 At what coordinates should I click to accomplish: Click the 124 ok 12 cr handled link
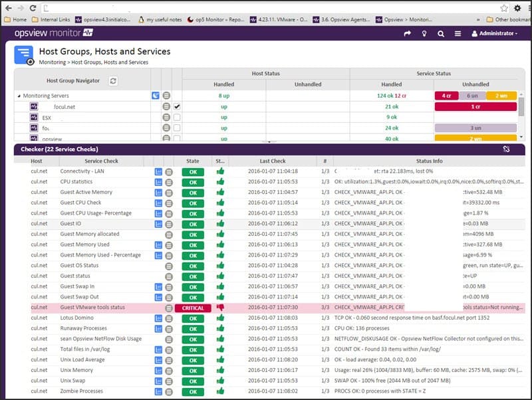pos(392,96)
